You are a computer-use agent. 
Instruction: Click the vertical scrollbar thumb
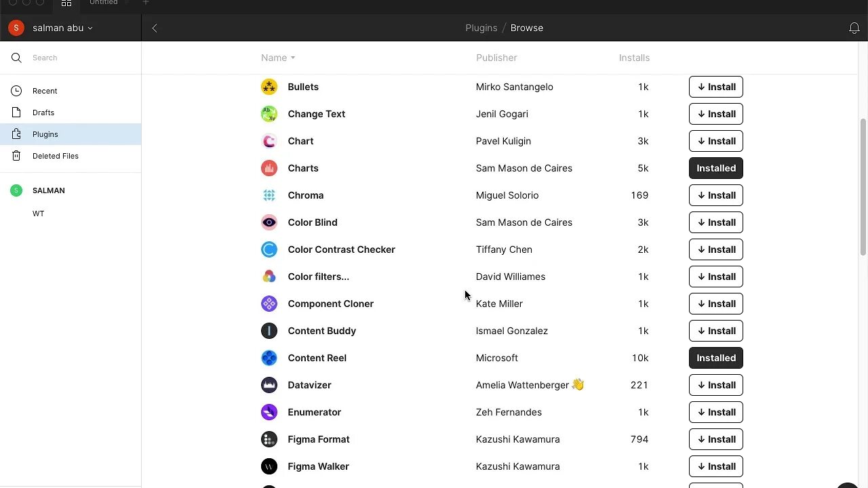[x=863, y=187]
